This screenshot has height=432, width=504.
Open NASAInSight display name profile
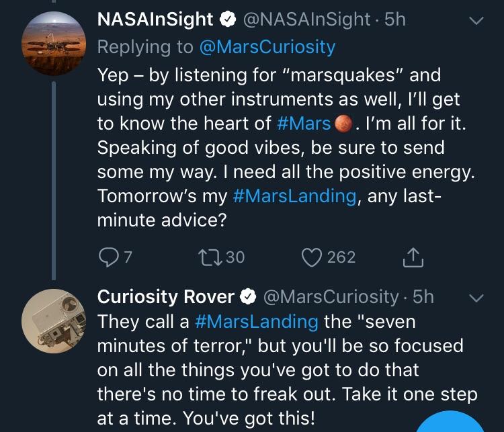coord(155,19)
